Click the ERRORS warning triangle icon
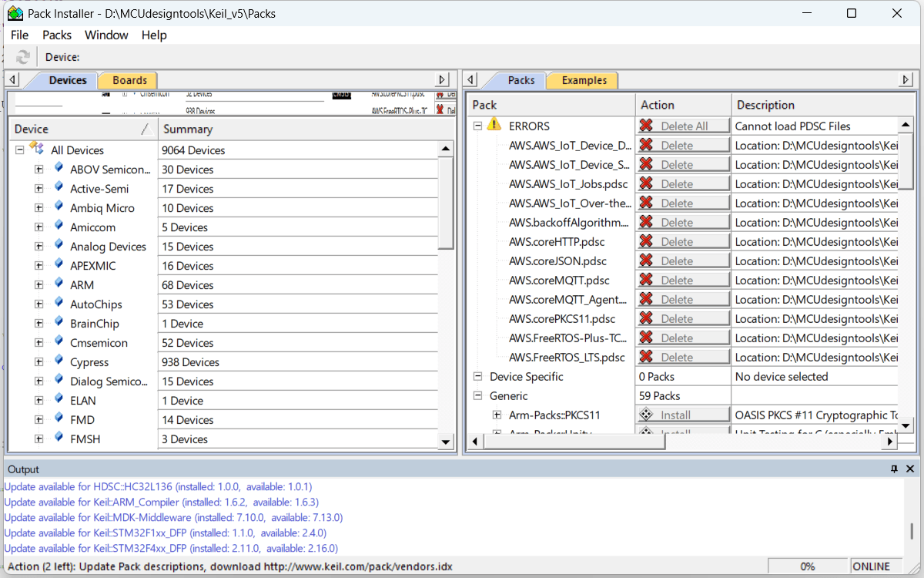 point(494,126)
